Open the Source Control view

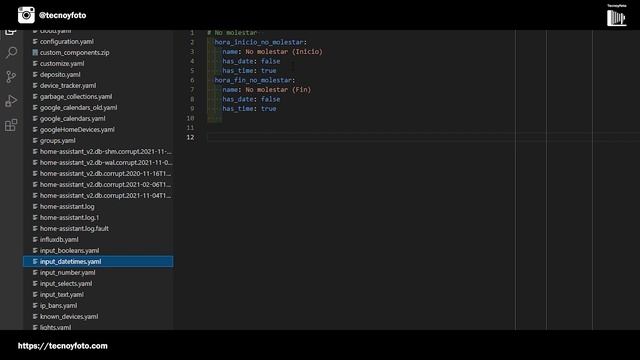pos(11,77)
